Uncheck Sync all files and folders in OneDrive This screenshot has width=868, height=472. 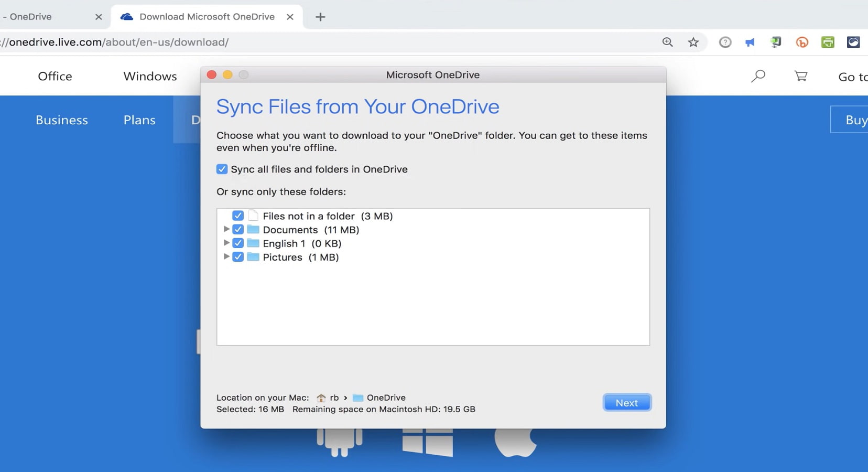(222, 169)
